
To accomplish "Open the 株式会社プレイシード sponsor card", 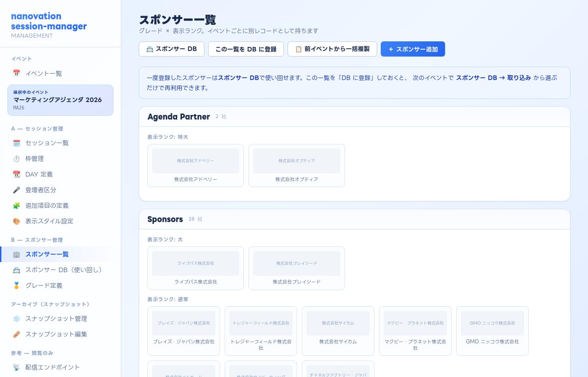I will tap(297, 268).
